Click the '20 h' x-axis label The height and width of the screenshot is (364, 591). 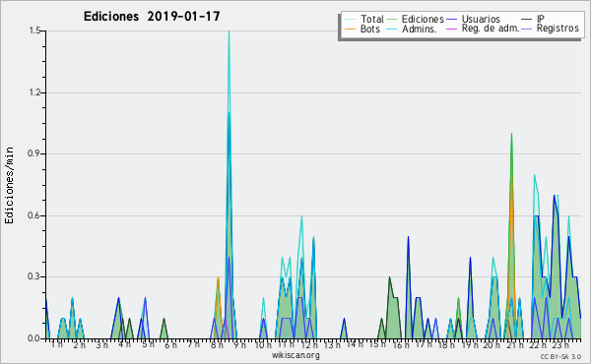[492, 344]
